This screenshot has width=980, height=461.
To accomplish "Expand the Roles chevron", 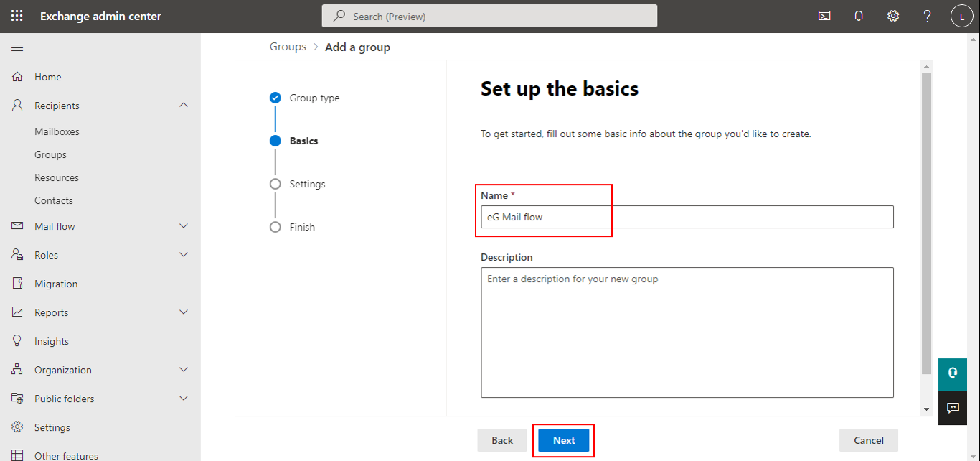I will 184,255.
